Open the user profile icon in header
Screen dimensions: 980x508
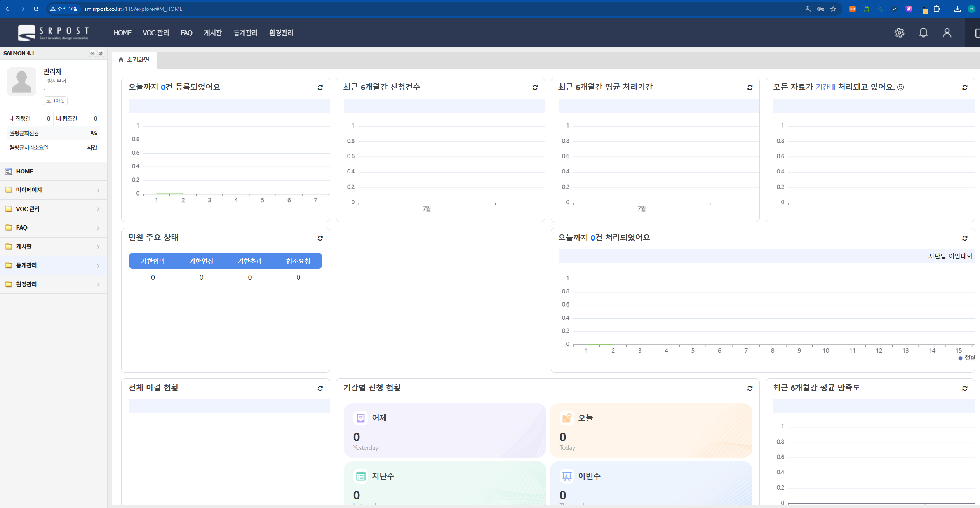(x=947, y=33)
